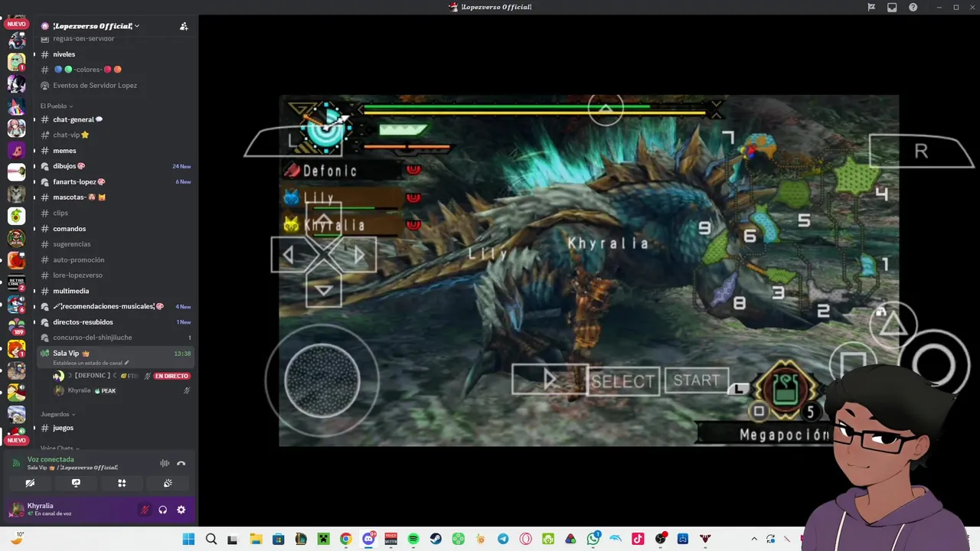
Task: Click the emulator R shoulder button overlay
Action: tap(922, 151)
